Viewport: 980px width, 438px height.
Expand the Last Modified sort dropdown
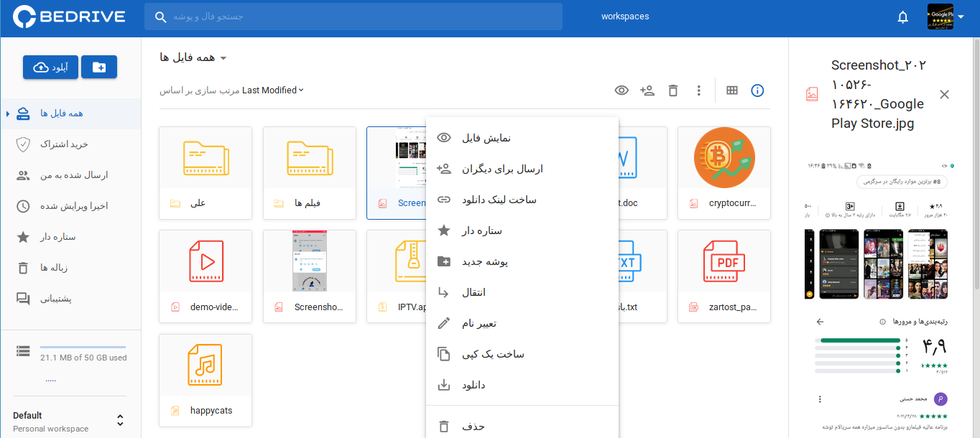pyautogui.click(x=272, y=90)
